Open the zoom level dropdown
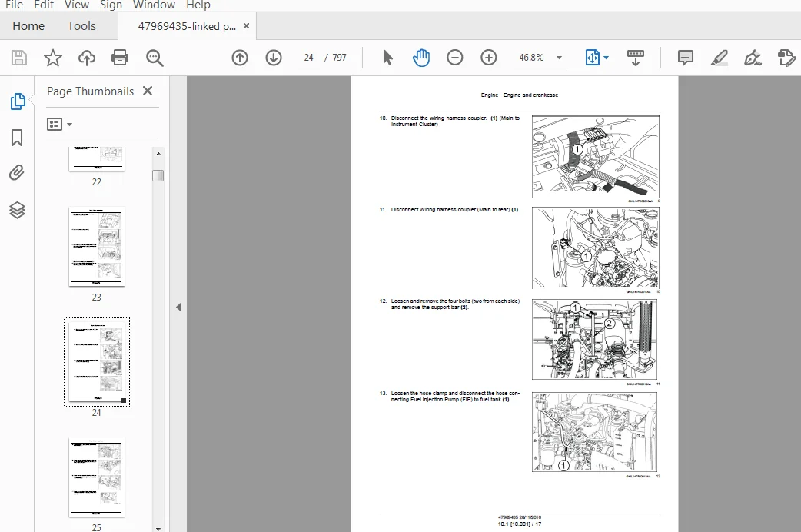The width and height of the screenshot is (801, 532). click(x=560, y=58)
